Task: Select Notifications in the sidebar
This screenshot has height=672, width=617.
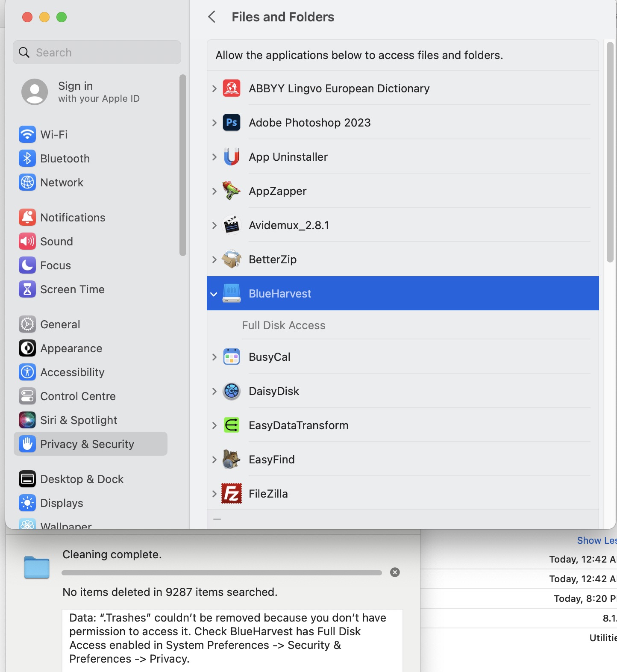Action: tap(91, 218)
